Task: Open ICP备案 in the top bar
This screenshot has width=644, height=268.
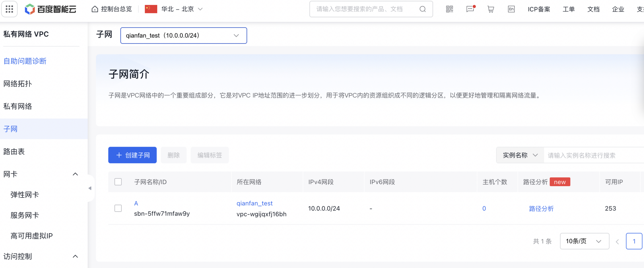Action: pyautogui.click(x=539, y=9)
